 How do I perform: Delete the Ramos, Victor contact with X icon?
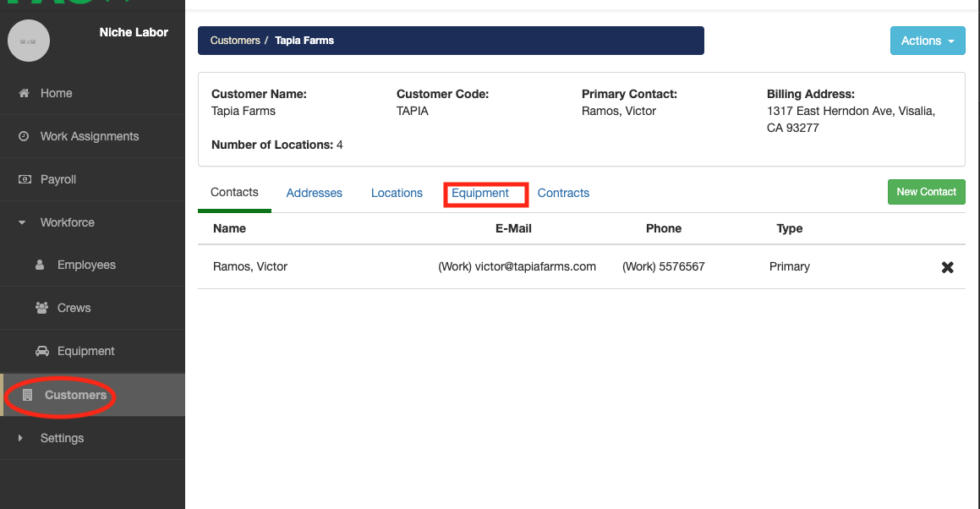947,267
